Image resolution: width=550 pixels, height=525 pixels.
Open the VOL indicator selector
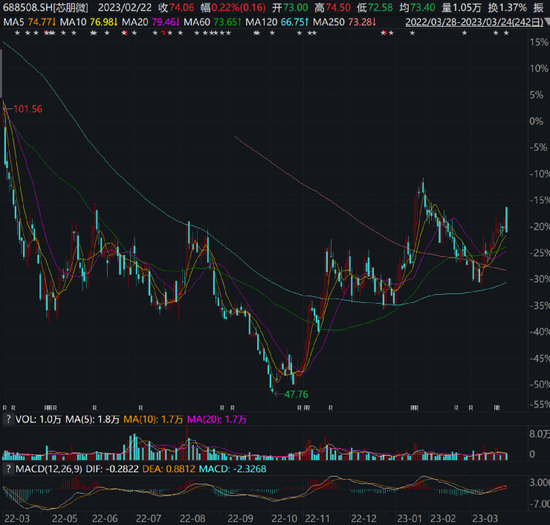26,419
